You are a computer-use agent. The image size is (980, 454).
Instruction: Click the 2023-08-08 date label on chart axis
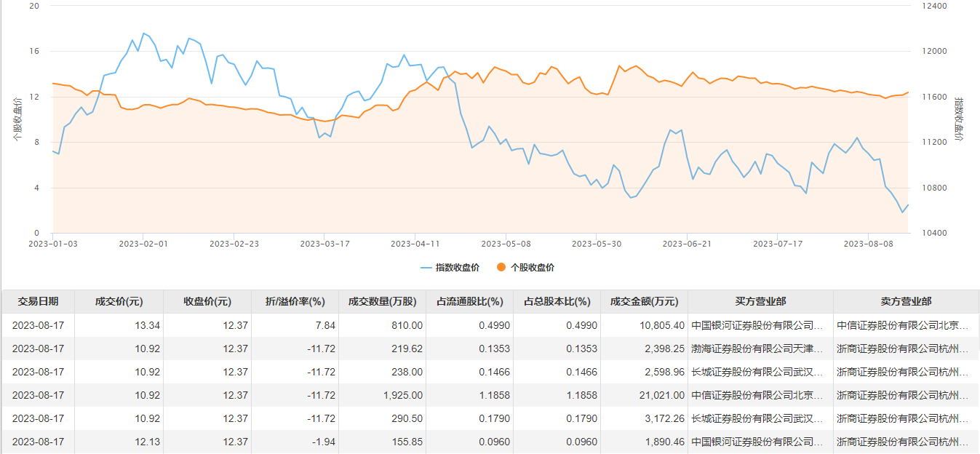(868, 244)
